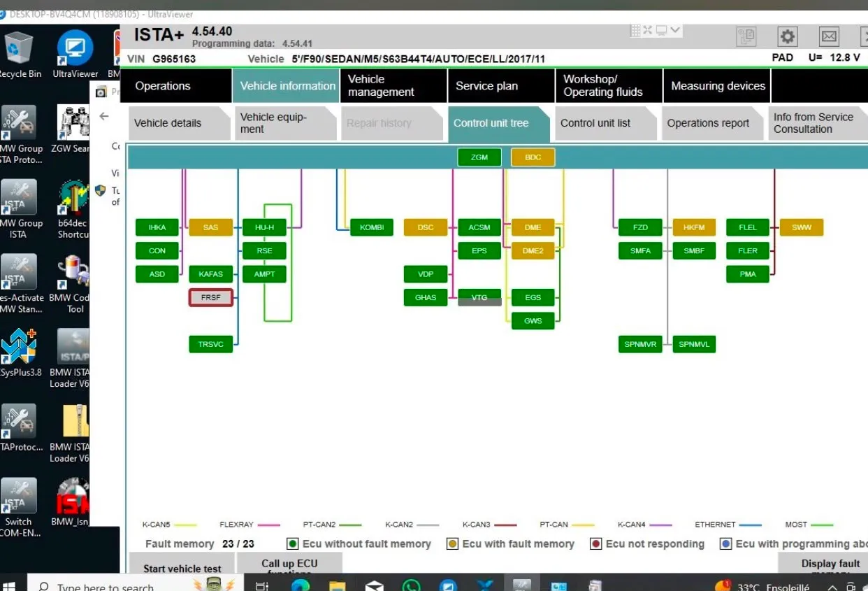868x591 pixels.
Task: Switch to Control unit list tab
Action: 606,123
